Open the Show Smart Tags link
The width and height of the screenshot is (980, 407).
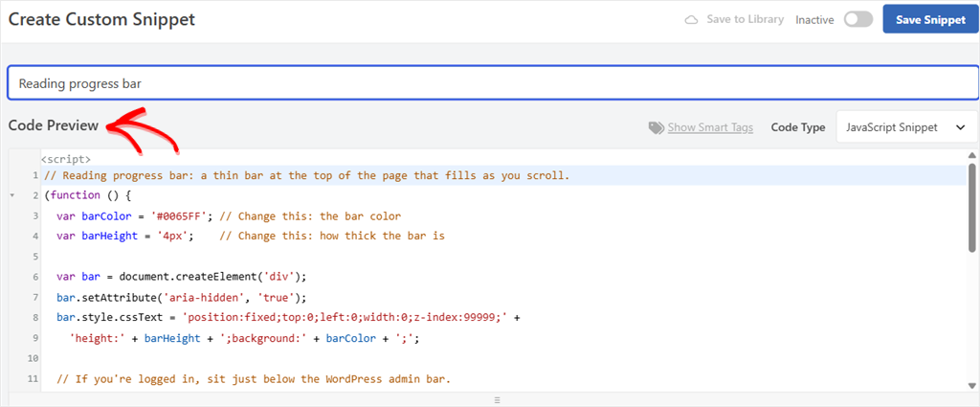[710, 127]
